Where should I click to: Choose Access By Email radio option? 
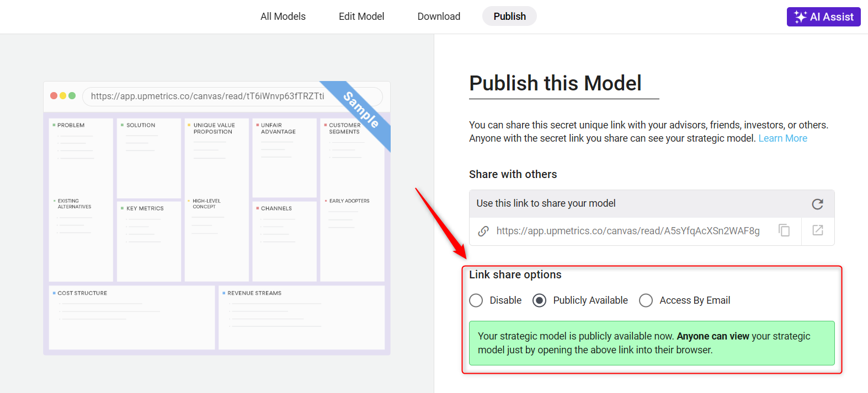click(x=646, y=300)
